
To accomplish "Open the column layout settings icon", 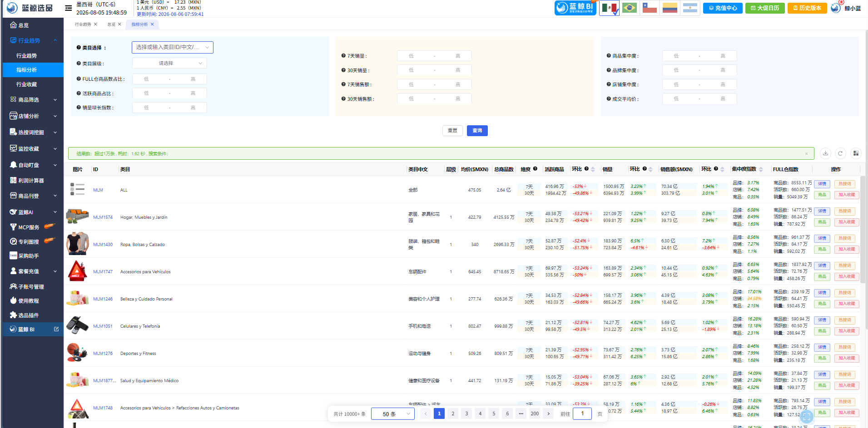I will point(856,153).
